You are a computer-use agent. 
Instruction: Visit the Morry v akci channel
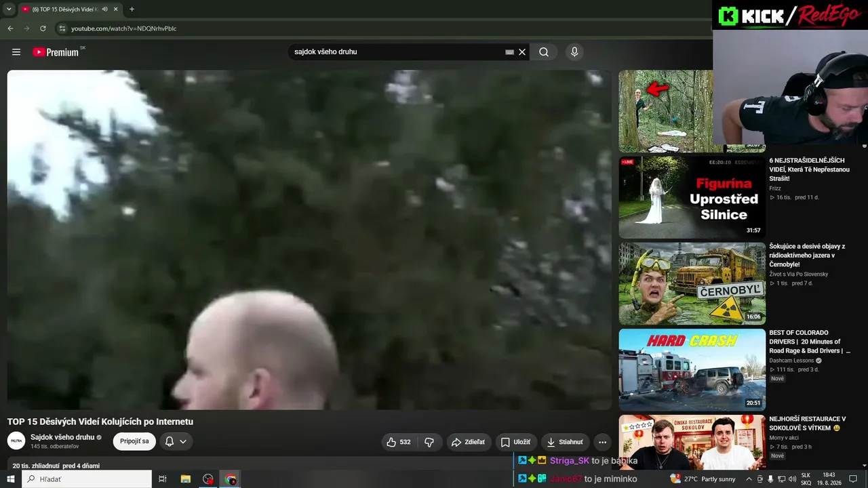pos(784,438)
